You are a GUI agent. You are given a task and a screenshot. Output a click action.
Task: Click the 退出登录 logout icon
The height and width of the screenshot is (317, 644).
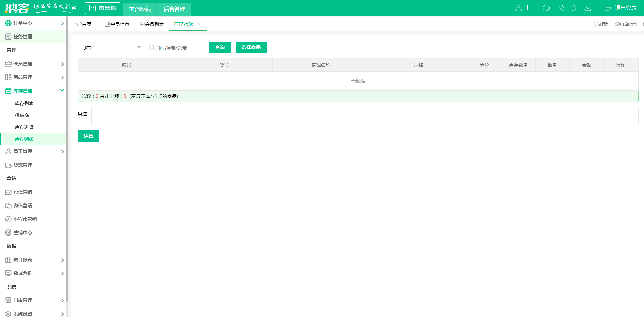pos(608,8)
